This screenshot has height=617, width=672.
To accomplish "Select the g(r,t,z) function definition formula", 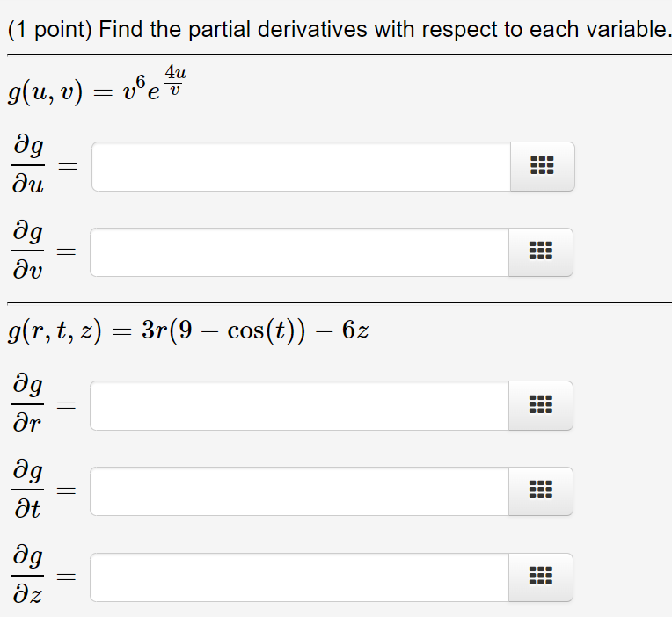I will click(188, 331).
